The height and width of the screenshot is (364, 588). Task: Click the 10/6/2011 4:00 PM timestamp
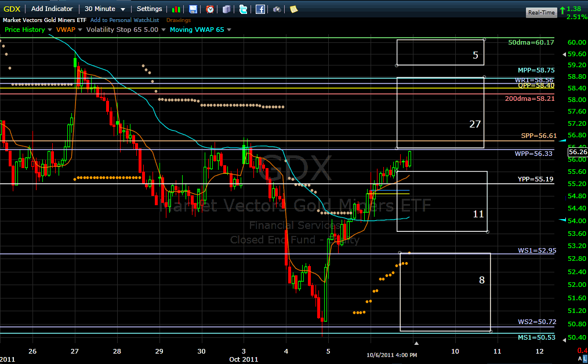pos(391,355)
